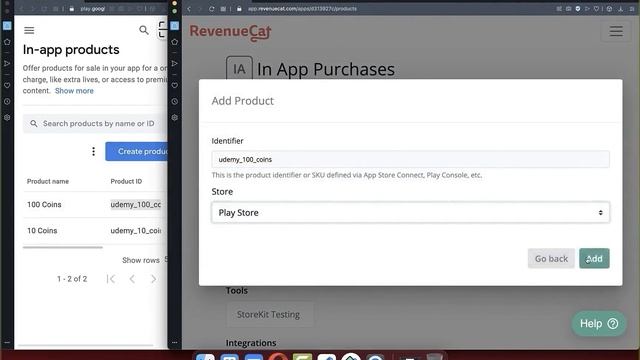Click the pentagon icon in RevenueCat window sidebar
Image resolution: width=640 pixels, height=360 pixels.
174,42
